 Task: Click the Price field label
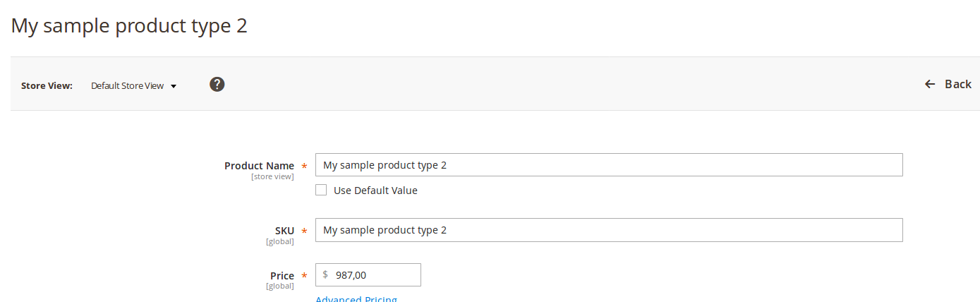click(x=282, y=276)
